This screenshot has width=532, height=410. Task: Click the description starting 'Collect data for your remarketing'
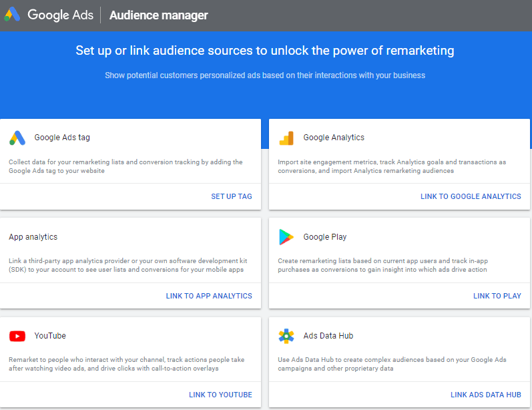125,166
